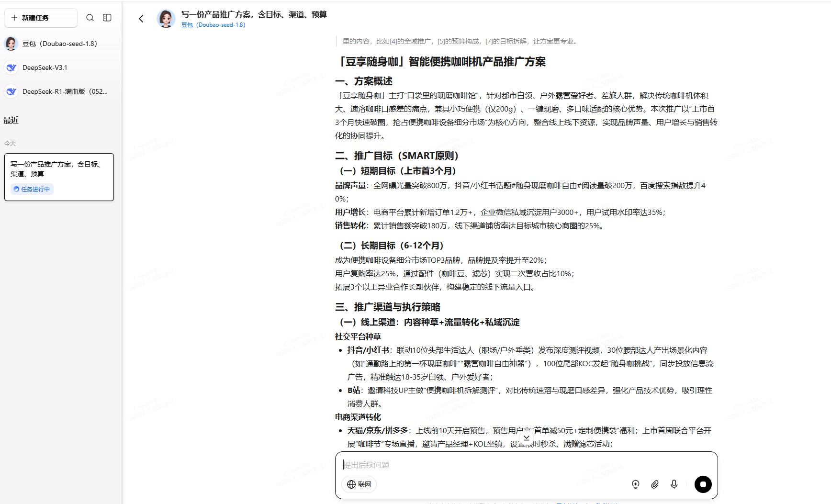
Task: Jump to bottom with the down chevron button
Action: (527, 438)
